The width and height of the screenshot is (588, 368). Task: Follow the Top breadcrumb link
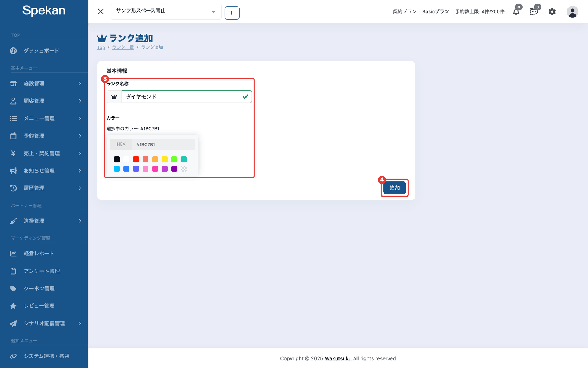point(101,47)
